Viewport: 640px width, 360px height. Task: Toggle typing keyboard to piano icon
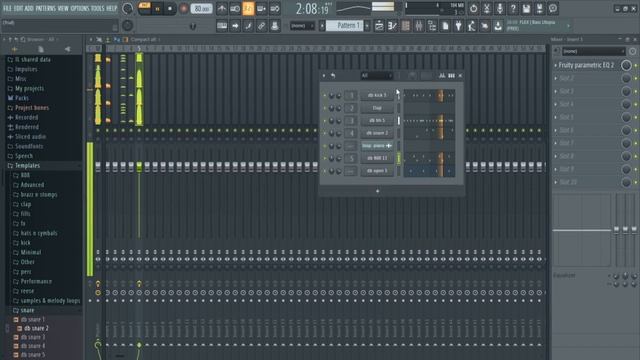tap(222, 26)
